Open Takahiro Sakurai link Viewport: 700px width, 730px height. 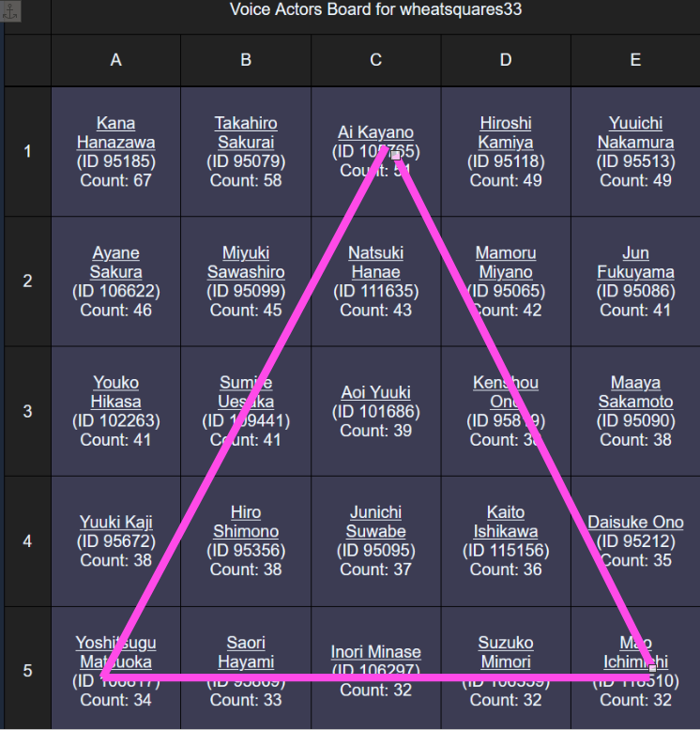tap(246, 132)
